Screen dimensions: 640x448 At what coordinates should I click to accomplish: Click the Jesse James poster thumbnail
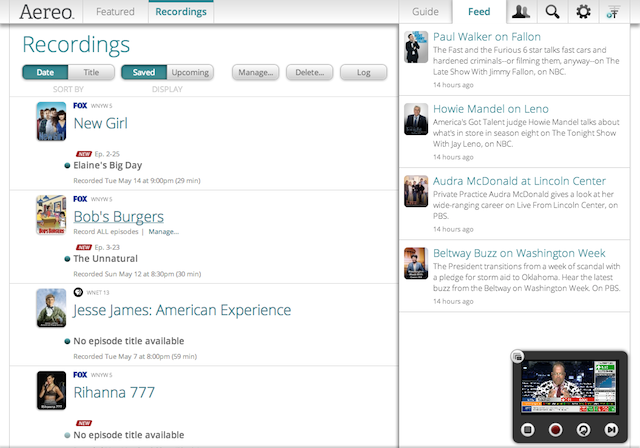(51, 308)
